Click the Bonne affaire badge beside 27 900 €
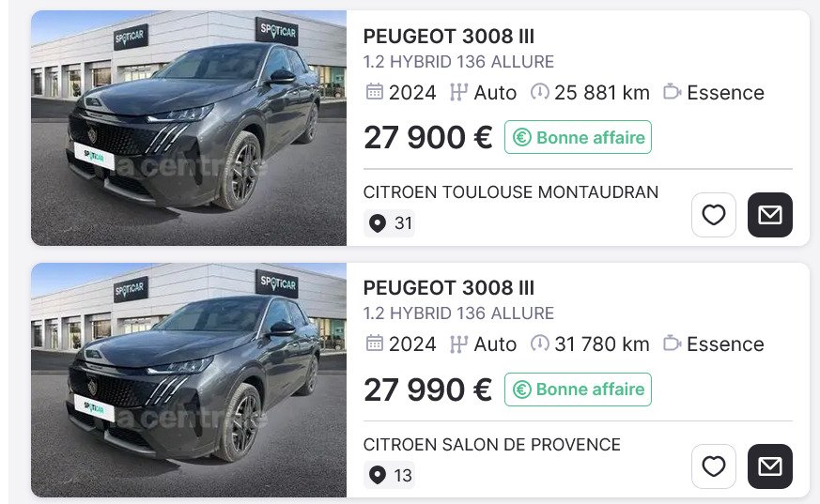 [578, 137]
